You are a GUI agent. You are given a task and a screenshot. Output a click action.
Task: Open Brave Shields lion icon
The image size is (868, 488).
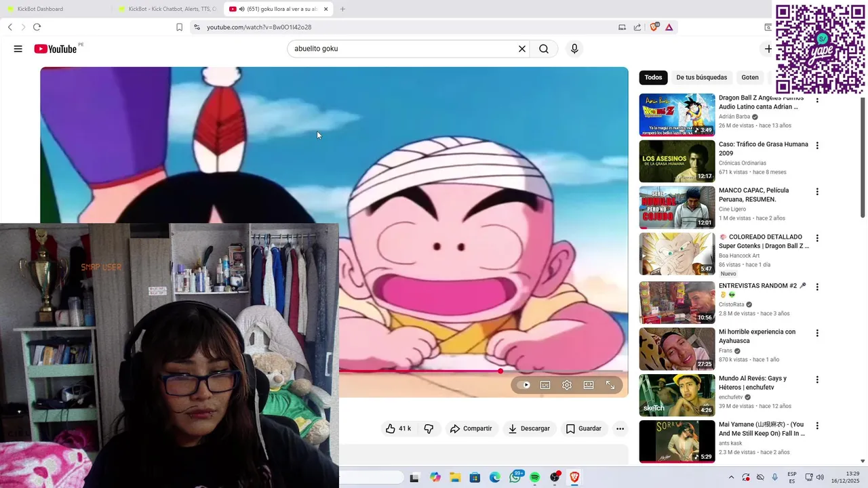coord(654,27)
